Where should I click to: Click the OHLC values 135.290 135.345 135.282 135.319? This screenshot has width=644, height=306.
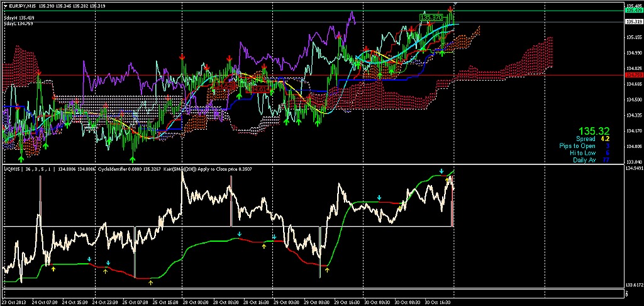click(70, 6)
